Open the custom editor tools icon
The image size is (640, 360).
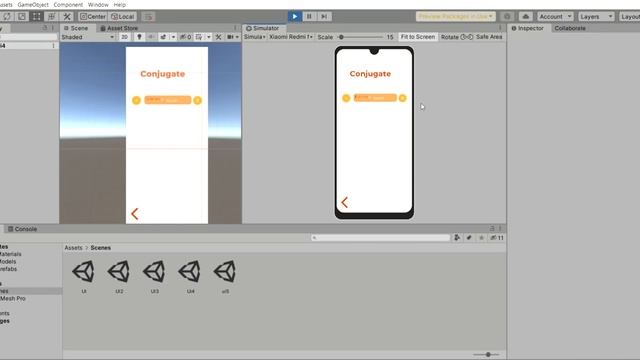coord(67,16)
